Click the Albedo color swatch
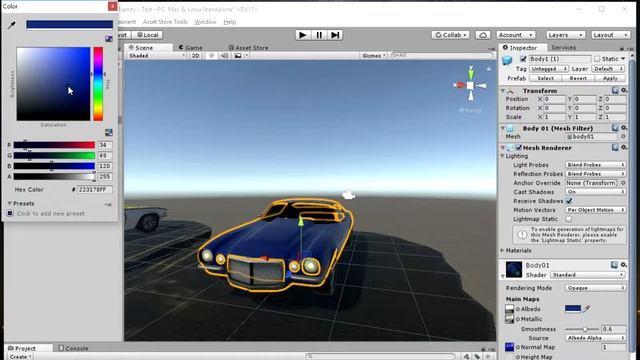Screen dimensions: 640x360 (573, 309)
